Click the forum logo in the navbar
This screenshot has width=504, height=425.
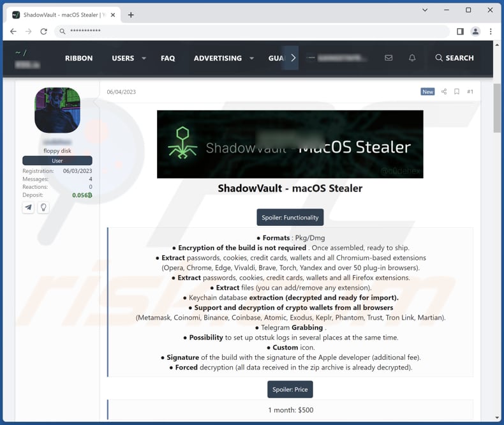click(27, 59)
